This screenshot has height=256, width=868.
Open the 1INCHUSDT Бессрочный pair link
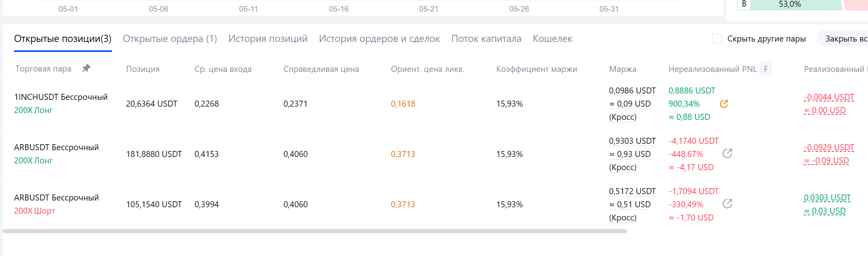61,97
